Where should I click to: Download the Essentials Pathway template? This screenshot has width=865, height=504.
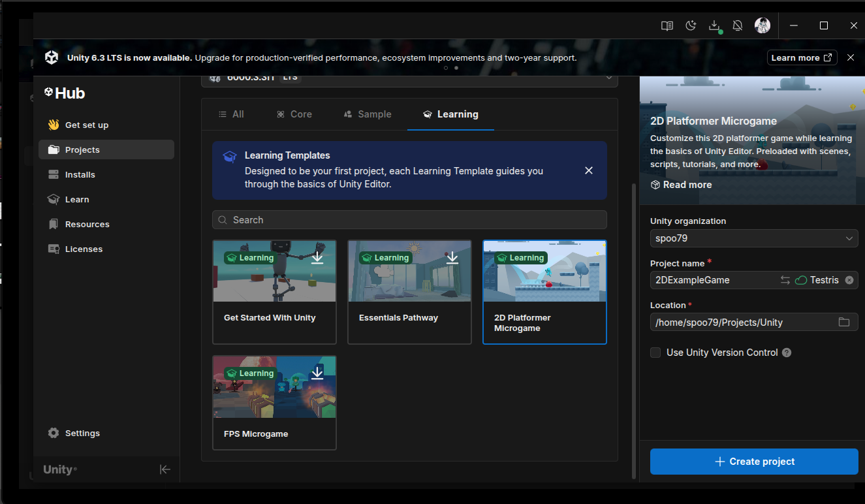pyautogui.click(x=452, y=257)
